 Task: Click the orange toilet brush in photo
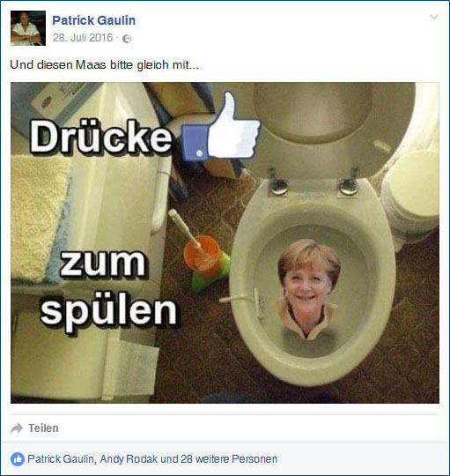click(203, 252)
